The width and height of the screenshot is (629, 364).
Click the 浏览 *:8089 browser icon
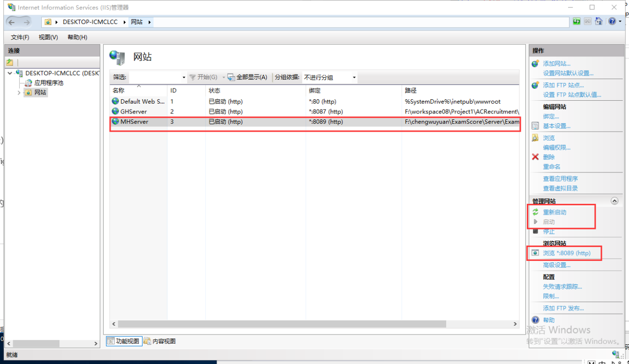(536, 253)
